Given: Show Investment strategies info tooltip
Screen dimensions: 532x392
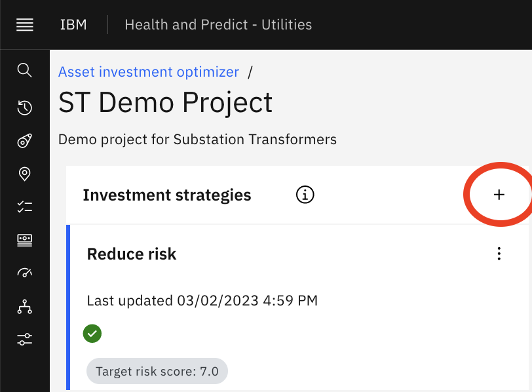Looking at the screenshot, I should pyautogui.click(x=305, y=195).
